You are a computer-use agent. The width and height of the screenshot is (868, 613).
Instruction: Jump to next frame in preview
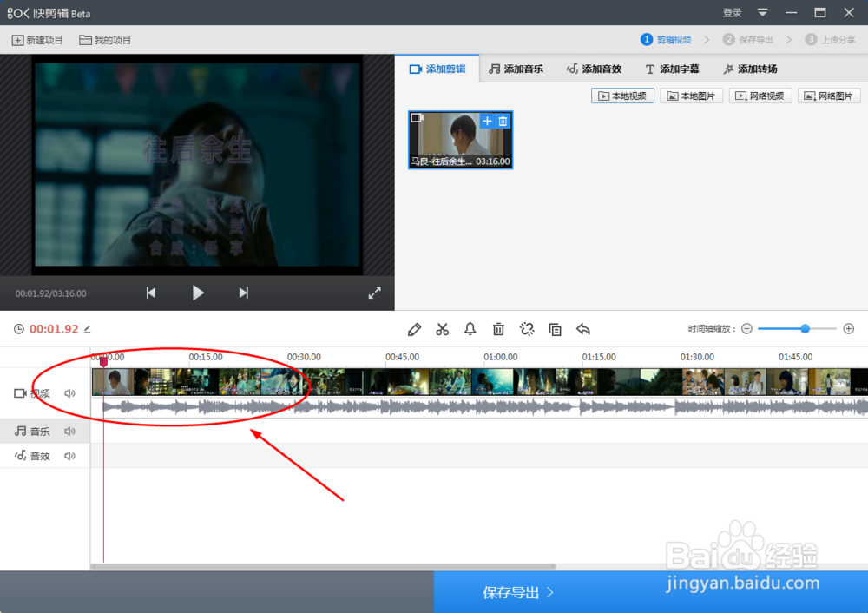[x=244, y=293]
